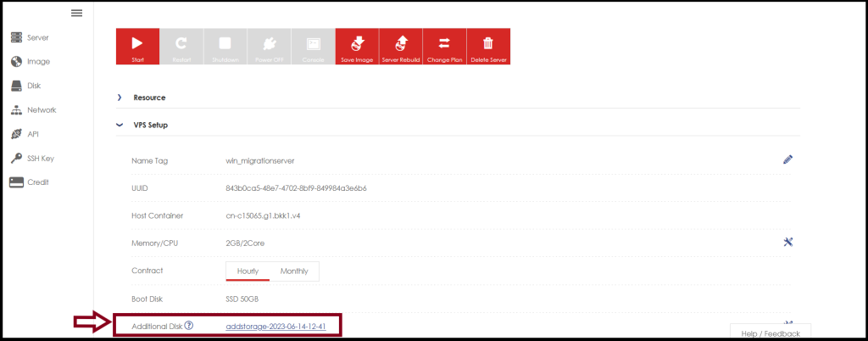Open the Image section in sidebar
Image resolution: width=868 pixels, height=341 pixels.
pos(31,61)
